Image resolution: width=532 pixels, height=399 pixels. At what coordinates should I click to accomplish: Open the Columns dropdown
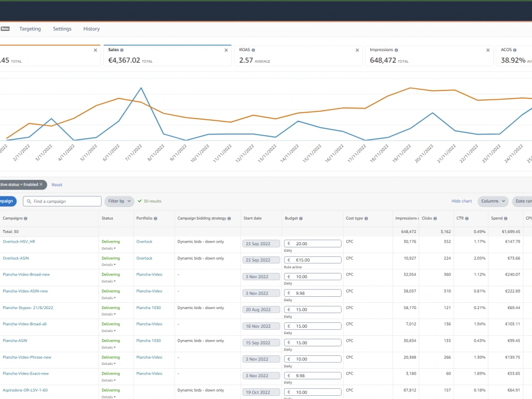point(493,201)
